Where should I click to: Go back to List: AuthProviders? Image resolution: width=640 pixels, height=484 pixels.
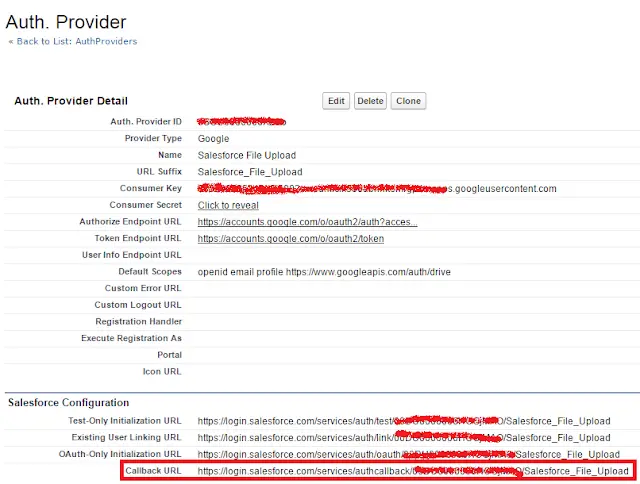[x=77, y=41]
